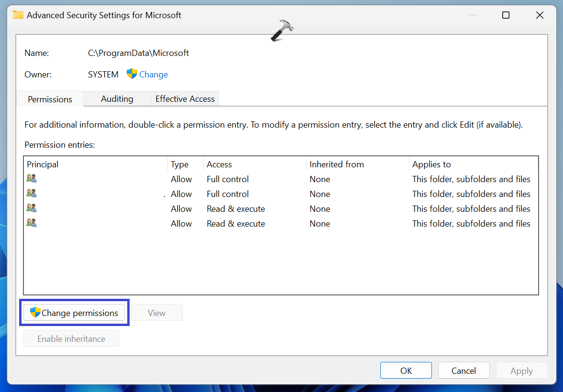563x392 pixels.
Task: Confirm the dialog with OK
Action: coord(406,370)
